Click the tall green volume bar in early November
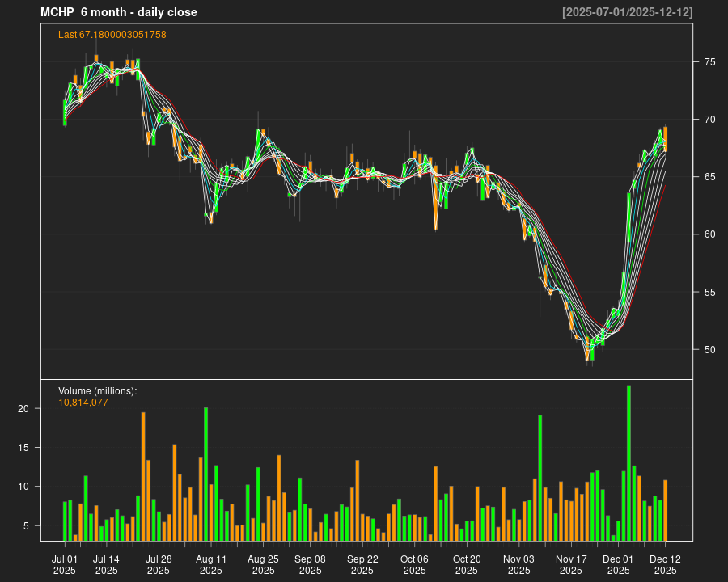The image size is (728, 582). click(540, 477)
